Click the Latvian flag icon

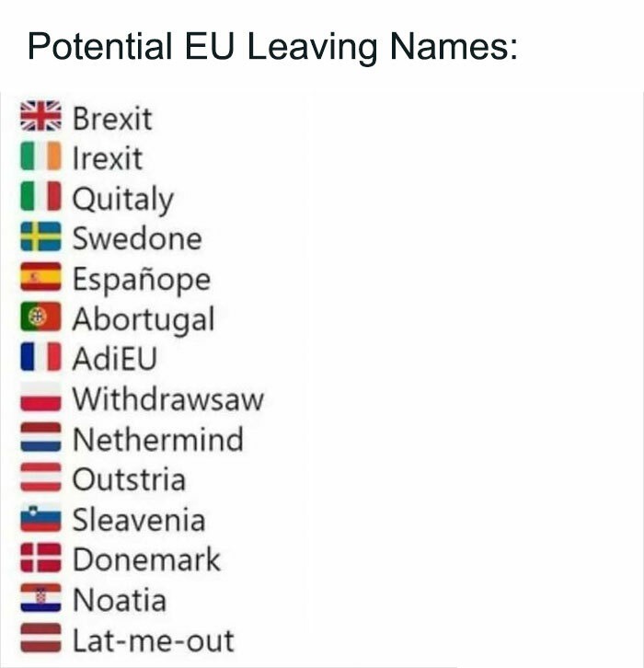[x=40, y=638]
